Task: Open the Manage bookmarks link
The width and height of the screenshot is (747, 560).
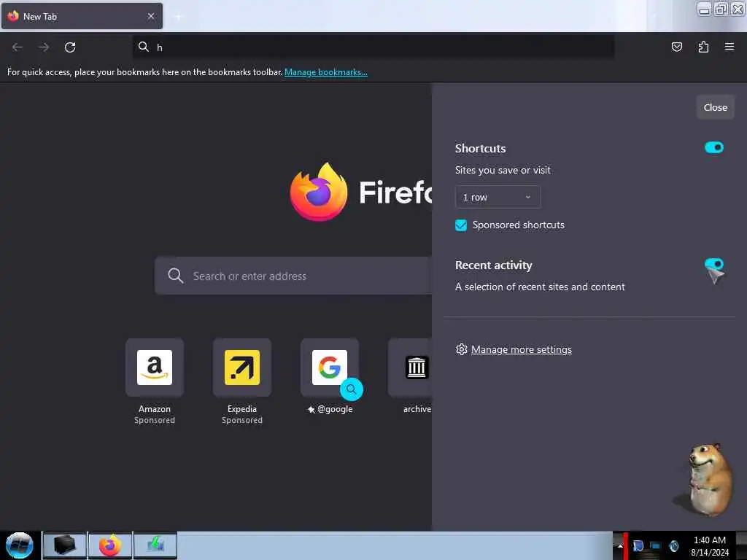Action: [x=326, y=72]
